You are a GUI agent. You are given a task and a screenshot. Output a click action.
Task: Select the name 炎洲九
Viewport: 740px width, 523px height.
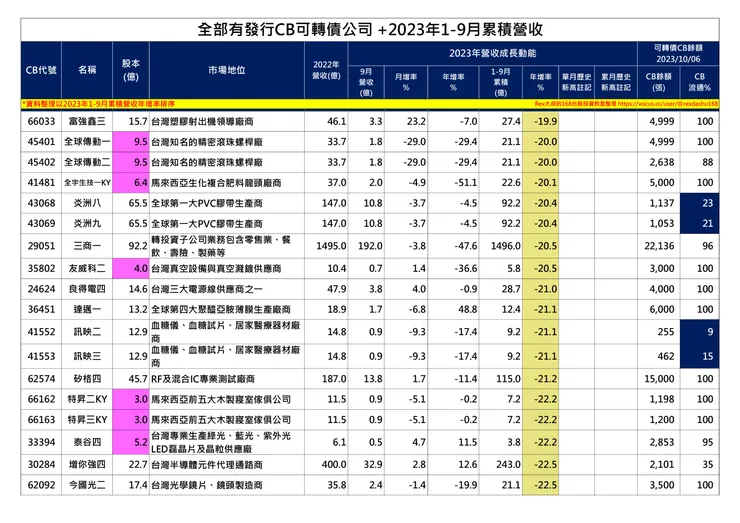click(87, 223)
